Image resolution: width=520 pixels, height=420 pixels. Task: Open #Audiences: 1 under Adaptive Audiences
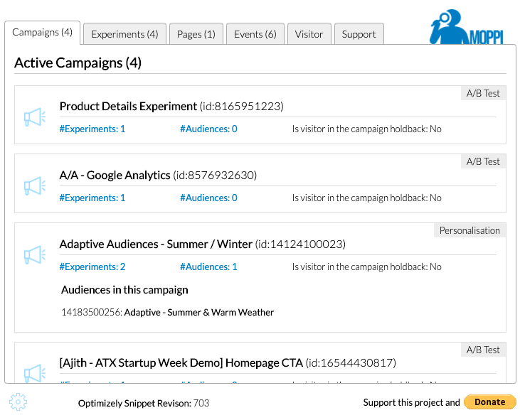pyautogui.click(x=208, y=266)
